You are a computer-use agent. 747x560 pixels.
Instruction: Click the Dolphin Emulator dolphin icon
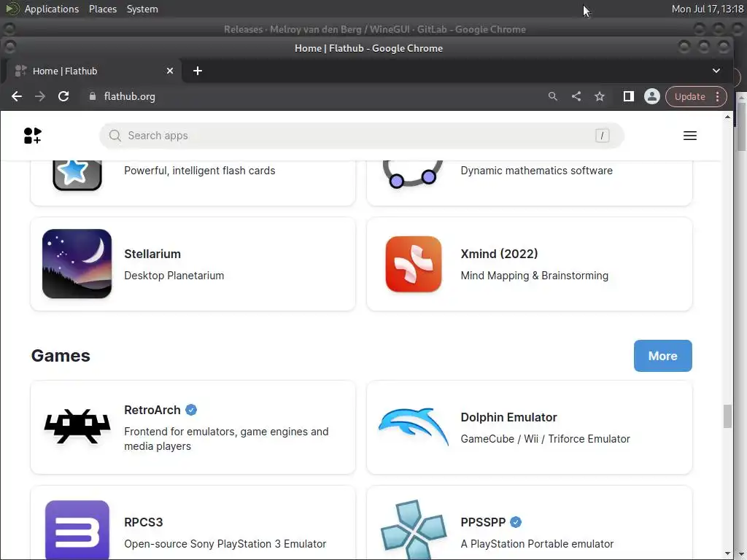click(x=414, y=426)
